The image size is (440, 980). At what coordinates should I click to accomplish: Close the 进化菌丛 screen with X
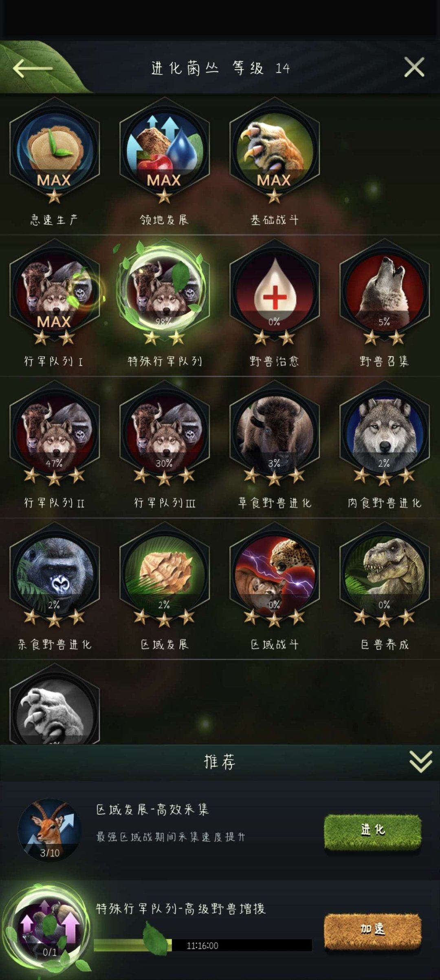[x=414, y=67]
